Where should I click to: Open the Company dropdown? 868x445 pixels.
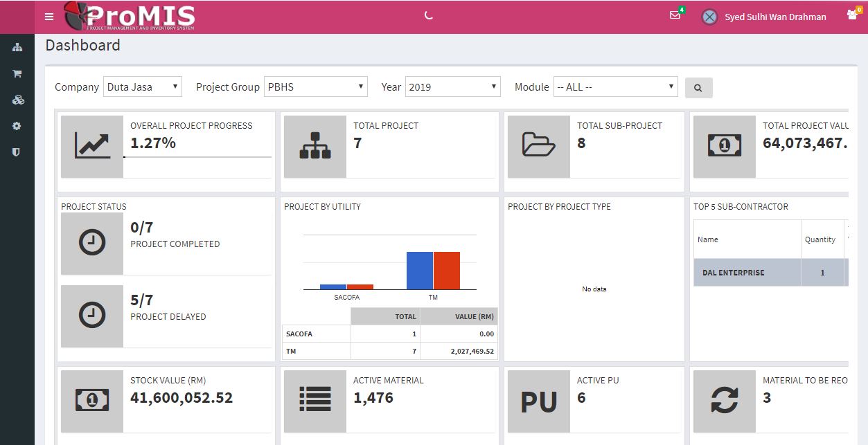tap(143, 87)
